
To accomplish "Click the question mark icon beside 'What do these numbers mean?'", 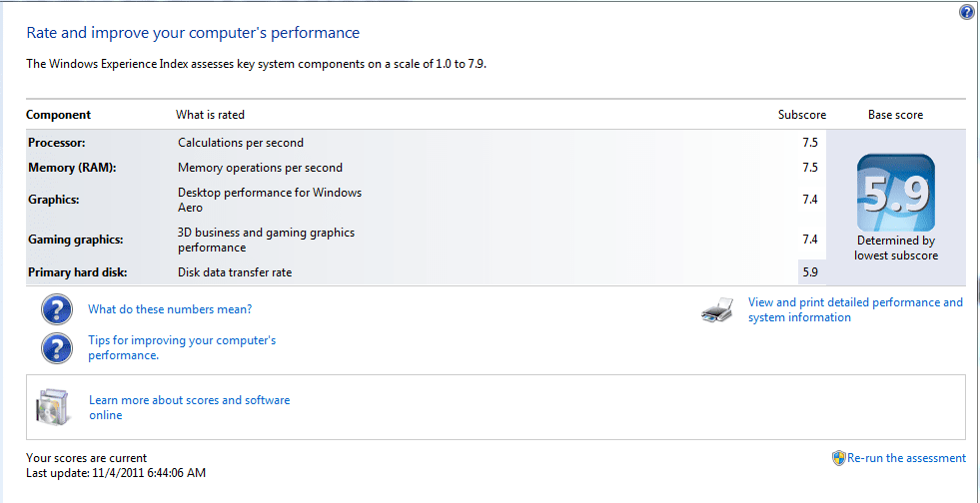I will coord(57,309).
